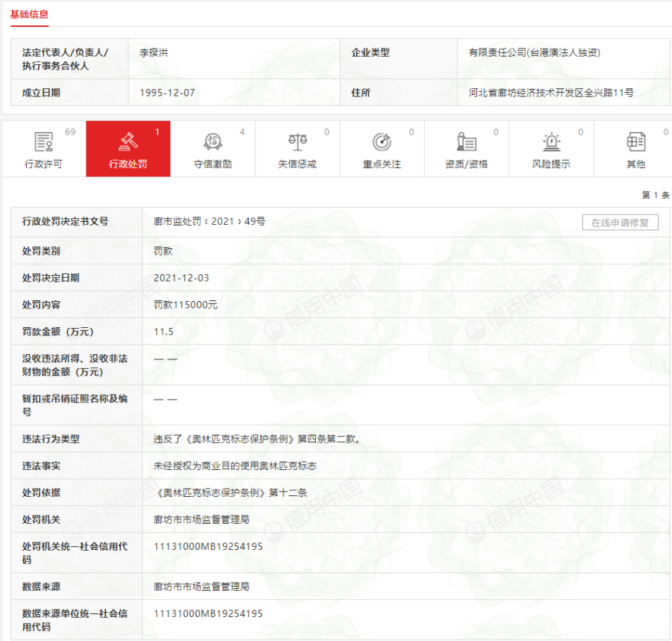Open the 资质/资格 stamp icon
Image resolution: width=672 pixels, height=641 pixels.
click(x=466, y=142)
